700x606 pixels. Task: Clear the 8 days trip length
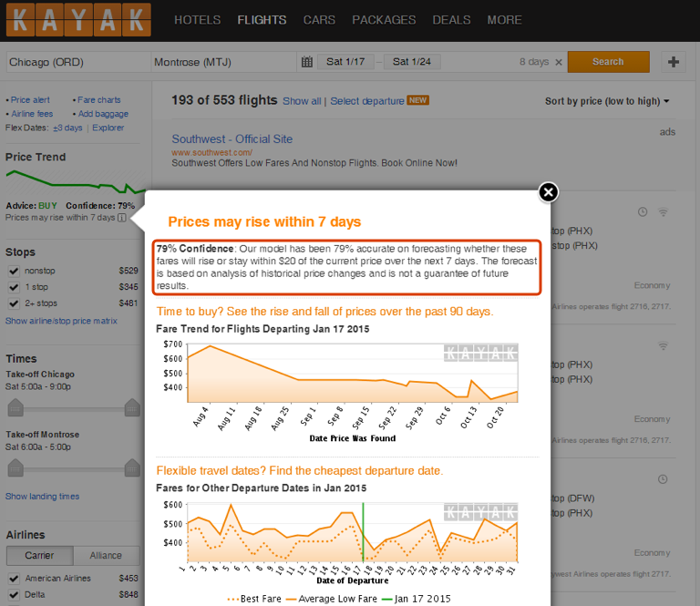pos(557,62)
